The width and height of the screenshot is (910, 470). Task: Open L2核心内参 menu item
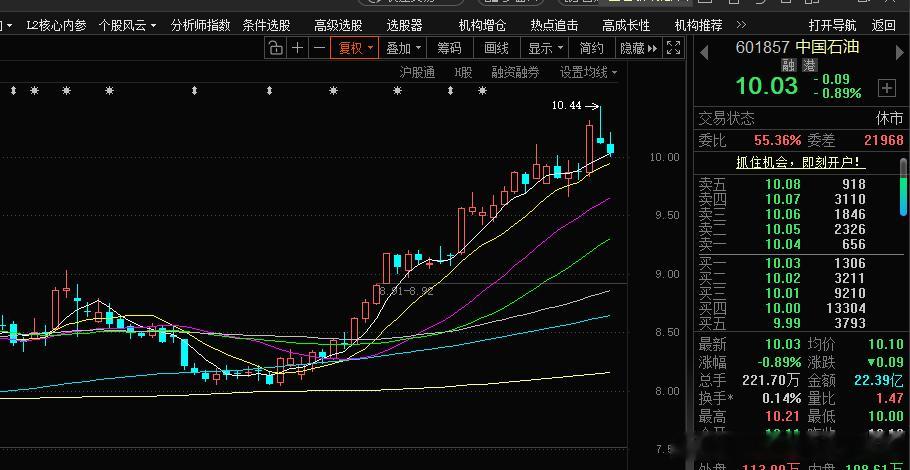pos(56,25)
